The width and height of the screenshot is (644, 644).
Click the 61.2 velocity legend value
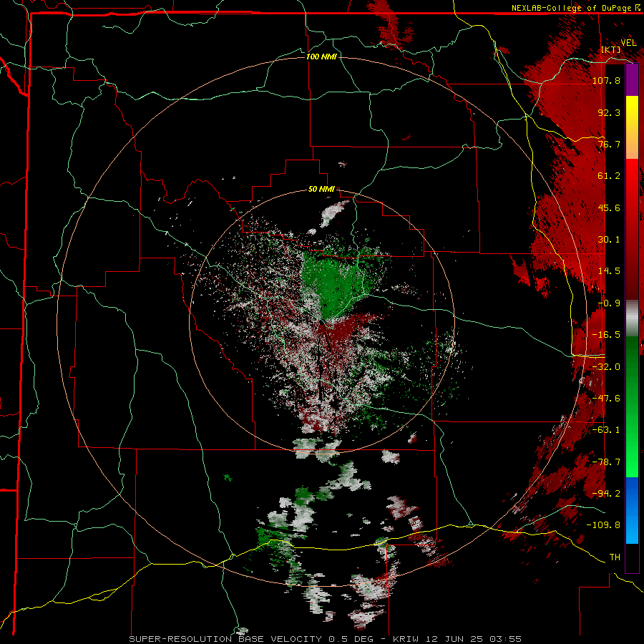pyautogui.click(x=609, y=176)
